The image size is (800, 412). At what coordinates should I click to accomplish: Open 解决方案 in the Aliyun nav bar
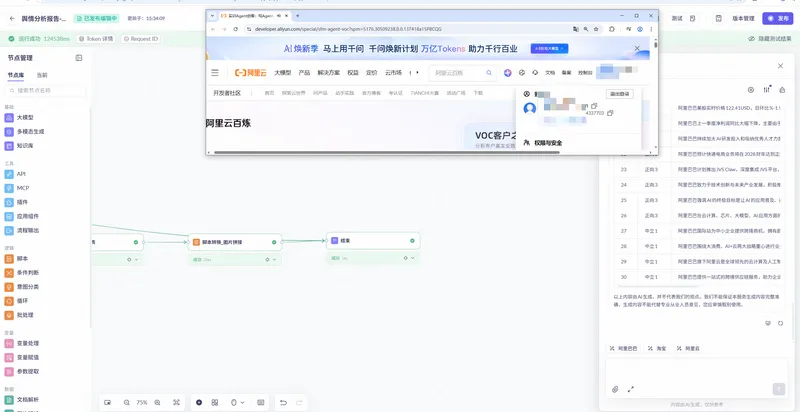[329, 73]
